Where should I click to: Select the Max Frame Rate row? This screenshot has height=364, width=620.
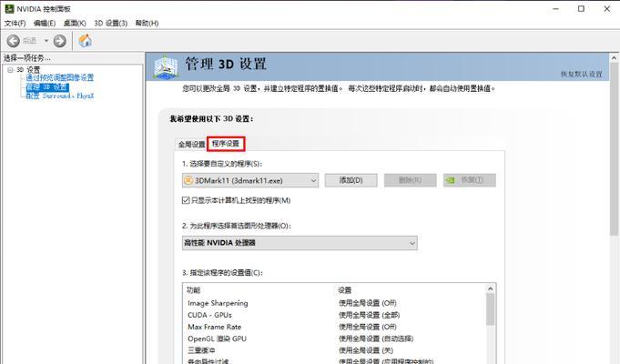point(214,327)
